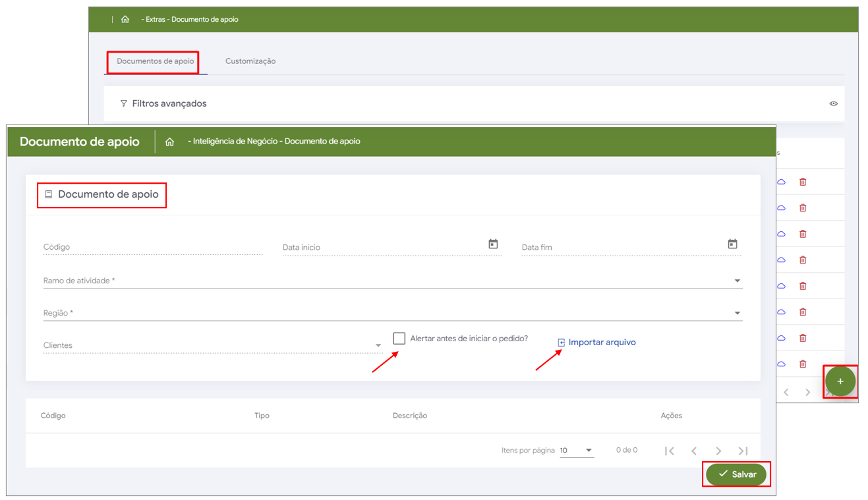This screenshot has height=500, width=868.
Task: Click the home icon in back window header
Action: coord(125,20)
